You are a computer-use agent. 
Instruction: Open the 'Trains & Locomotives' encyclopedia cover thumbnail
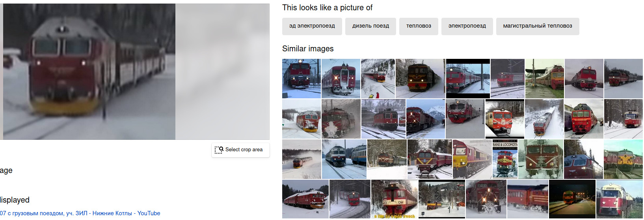click(x=505, y=159)
